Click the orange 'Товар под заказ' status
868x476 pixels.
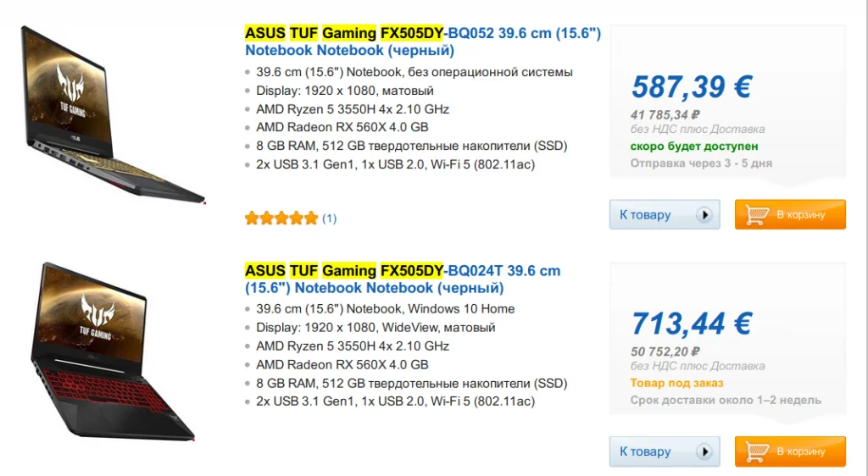(676, 383)
